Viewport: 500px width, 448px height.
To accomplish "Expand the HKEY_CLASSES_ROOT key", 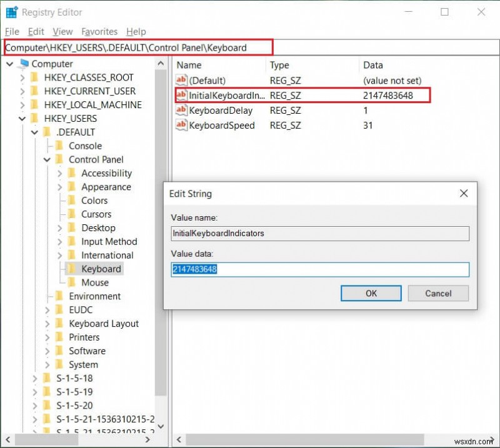I will pyautogui.click(x=23, y=77).
